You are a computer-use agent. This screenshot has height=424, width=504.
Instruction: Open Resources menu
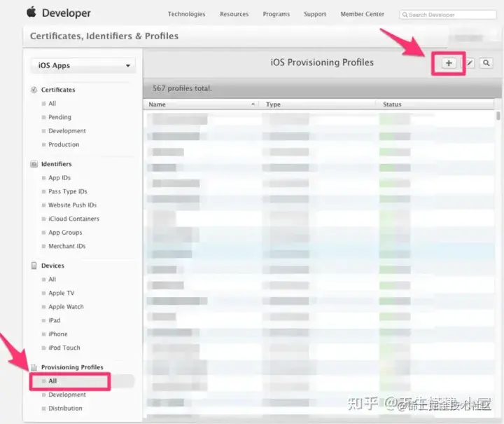234,14
